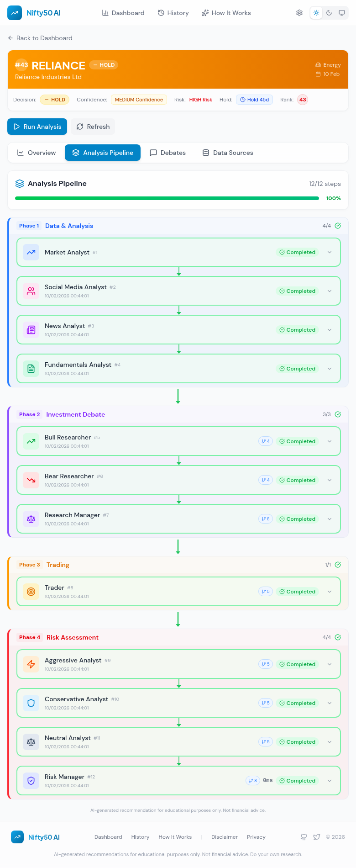The width and height of the screenshot is (356, 868).
Task: Switch to light theme sun toggle
Action: [316, 13]
